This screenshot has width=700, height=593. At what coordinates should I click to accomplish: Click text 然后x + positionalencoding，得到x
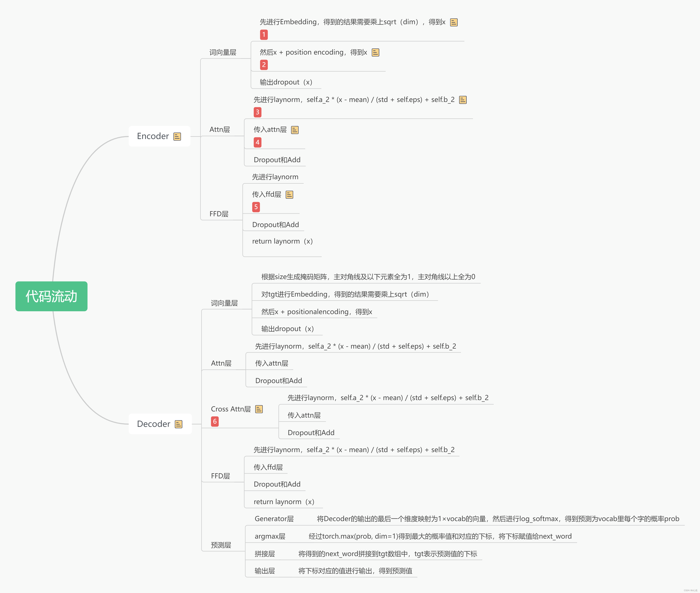317,312
